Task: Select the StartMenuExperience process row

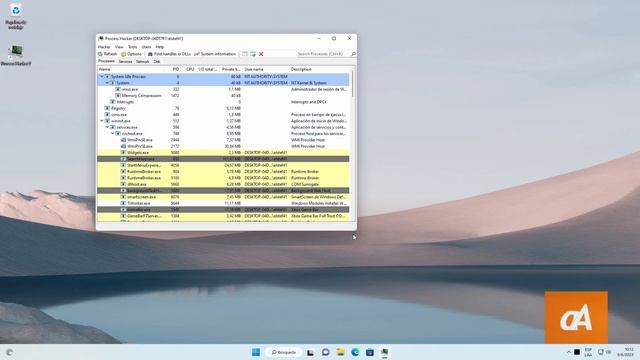Action: (223, 165)
